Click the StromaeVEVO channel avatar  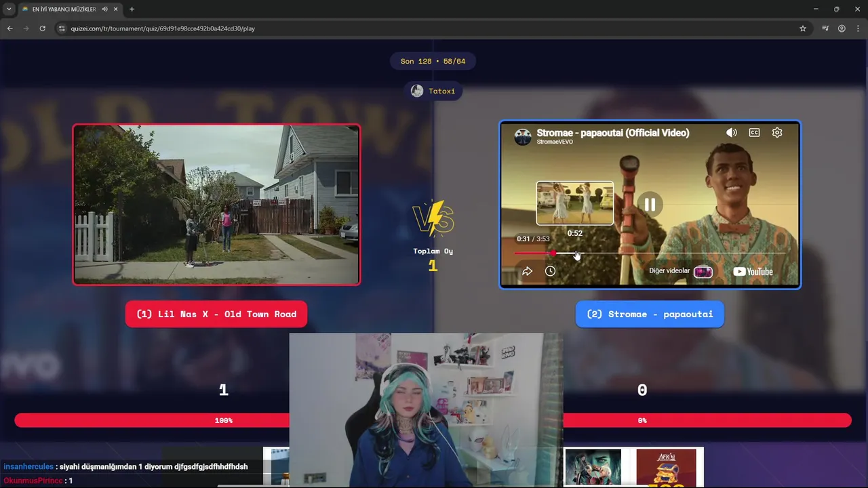[523, 136]
